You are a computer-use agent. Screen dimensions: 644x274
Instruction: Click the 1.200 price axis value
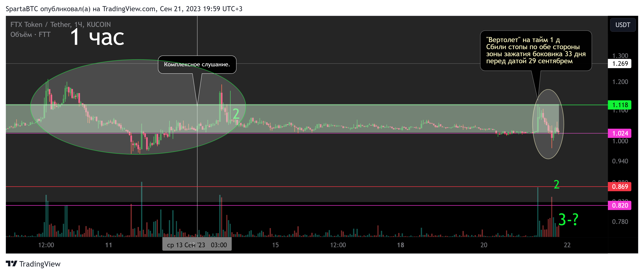[x=620, y=82]
